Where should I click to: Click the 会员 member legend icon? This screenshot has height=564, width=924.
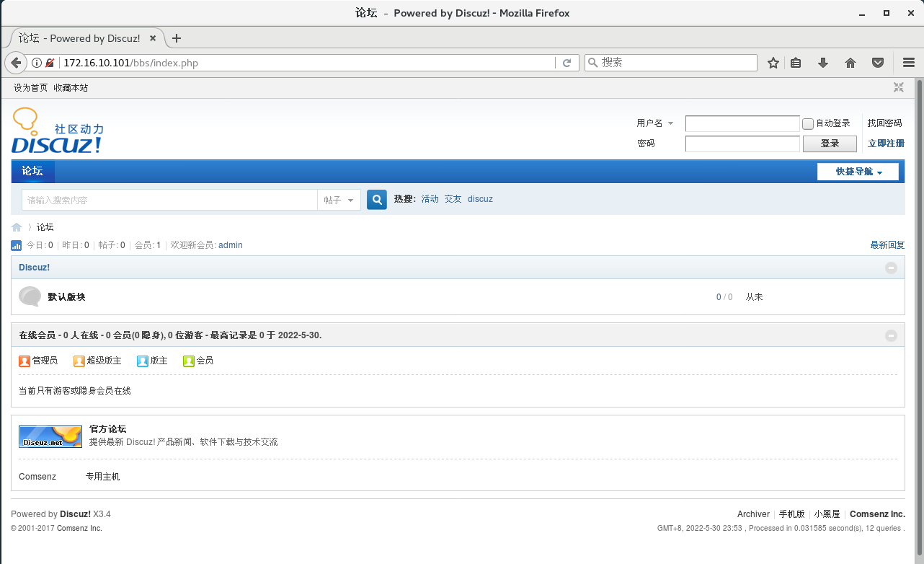click(189, 361)
